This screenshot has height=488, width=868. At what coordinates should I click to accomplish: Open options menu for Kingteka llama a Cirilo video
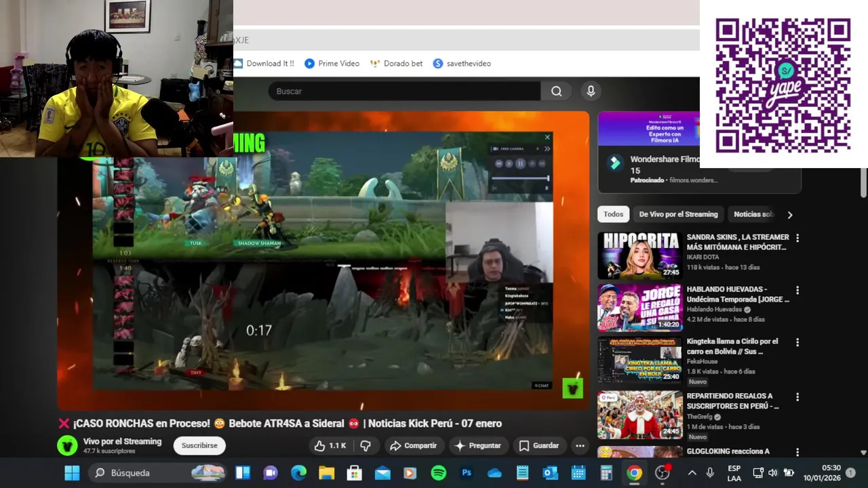[797, 342]
